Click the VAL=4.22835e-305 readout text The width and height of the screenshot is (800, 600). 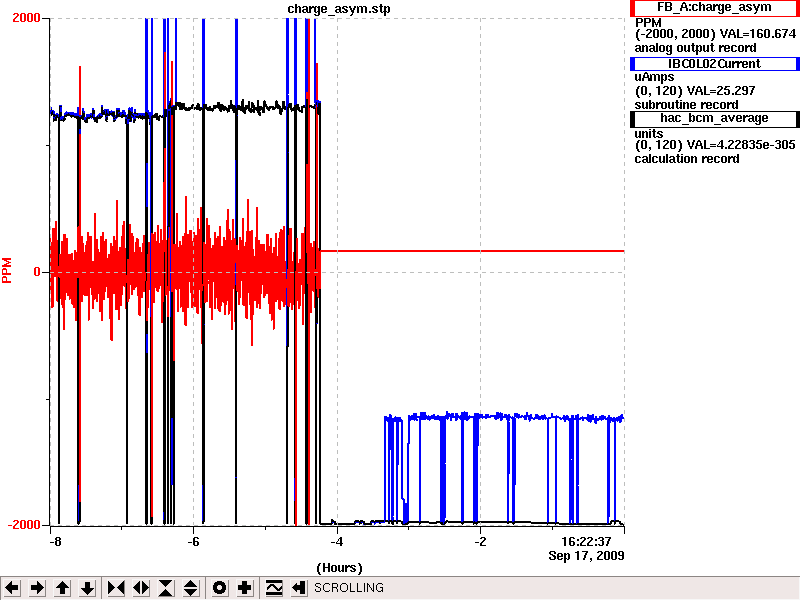coord(741,145)
